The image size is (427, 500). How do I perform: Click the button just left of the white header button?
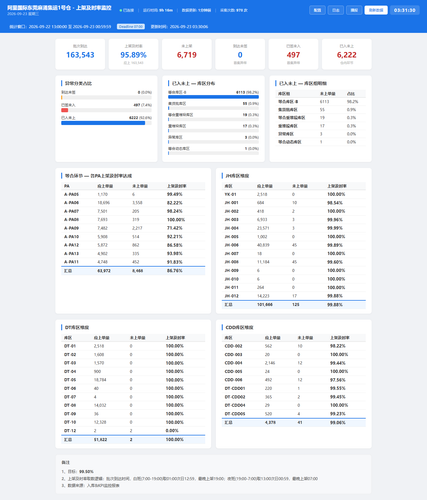(x=354, y=10)
